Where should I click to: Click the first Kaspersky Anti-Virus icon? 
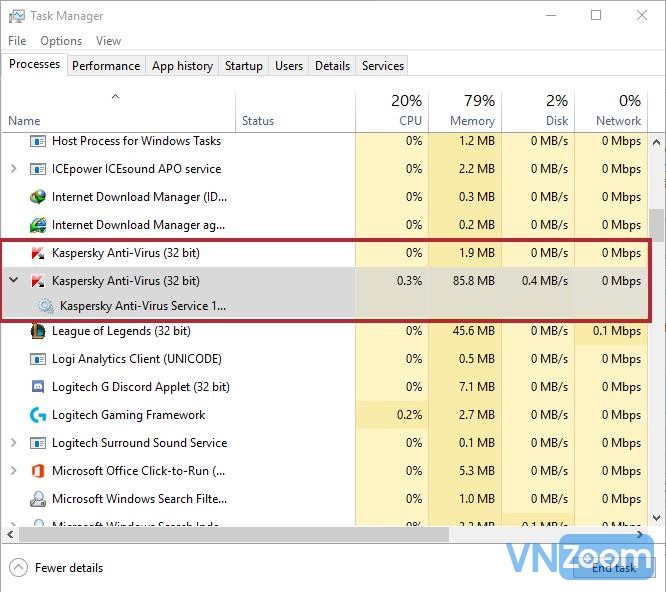38,253
